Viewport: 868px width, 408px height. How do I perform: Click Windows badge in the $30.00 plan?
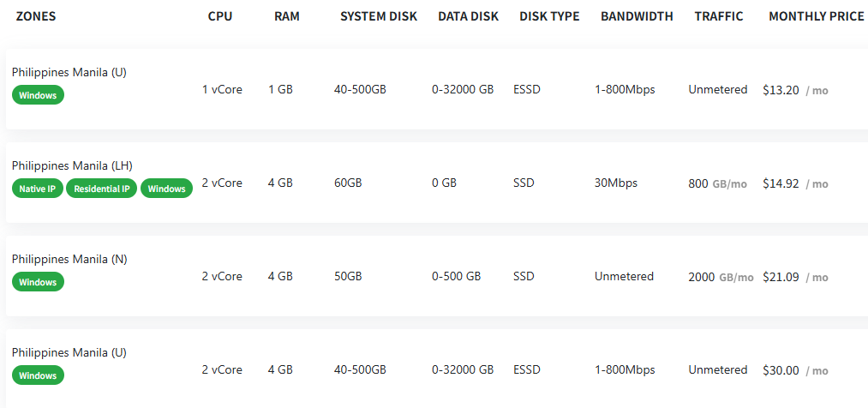[x=39, y=375]
